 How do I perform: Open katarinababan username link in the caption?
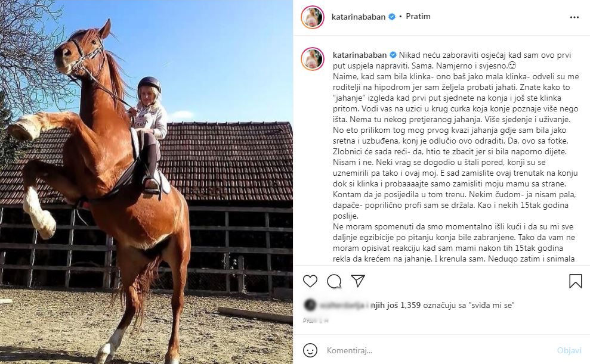pos(359,54)
